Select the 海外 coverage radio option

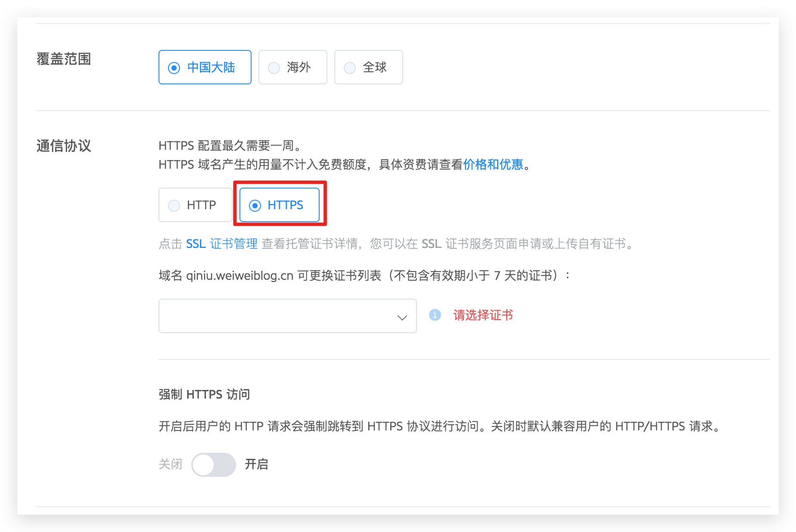292,67
